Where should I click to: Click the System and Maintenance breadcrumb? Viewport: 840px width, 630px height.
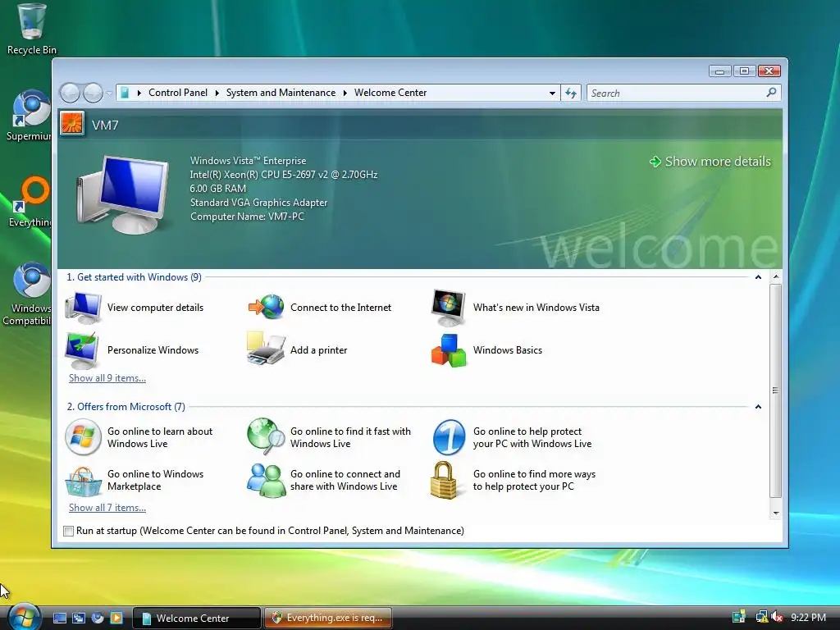[281, 93]
